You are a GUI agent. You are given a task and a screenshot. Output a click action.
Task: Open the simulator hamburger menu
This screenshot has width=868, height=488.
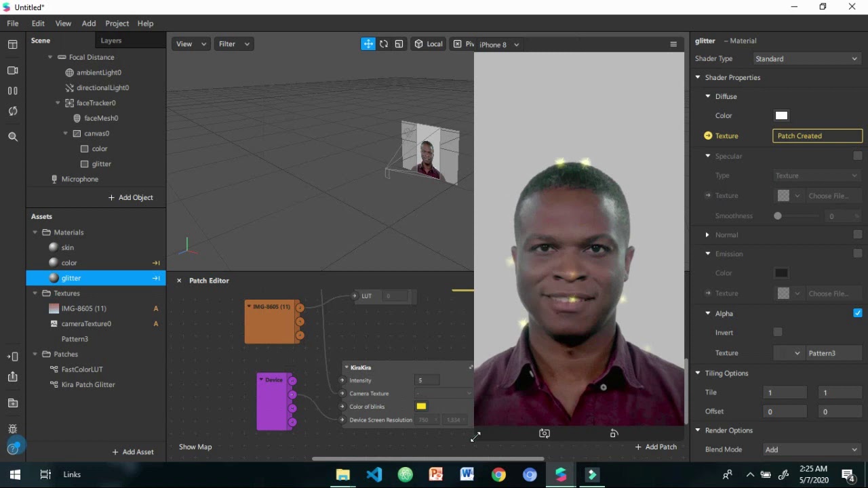pos(673,44)
